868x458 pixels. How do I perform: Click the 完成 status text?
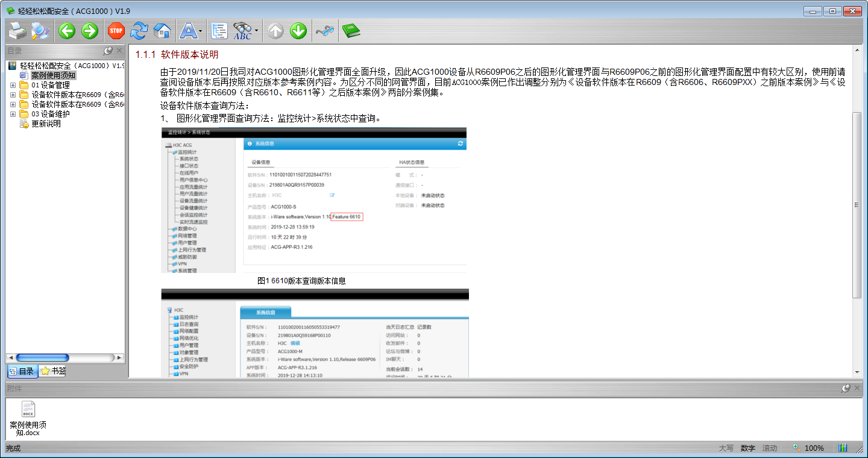point(13,448)
